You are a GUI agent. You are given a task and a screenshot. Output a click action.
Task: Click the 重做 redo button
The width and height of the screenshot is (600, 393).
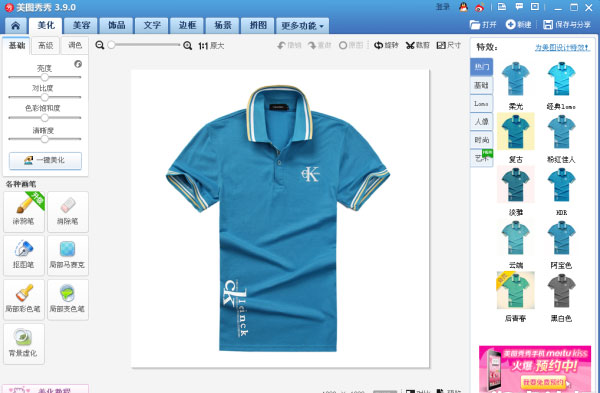[x=320, y=45]
